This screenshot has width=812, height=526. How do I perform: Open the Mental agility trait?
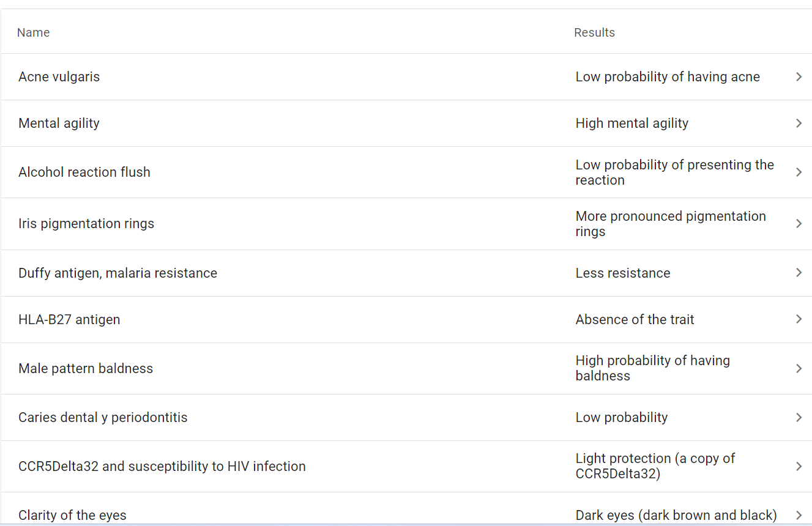59,123
